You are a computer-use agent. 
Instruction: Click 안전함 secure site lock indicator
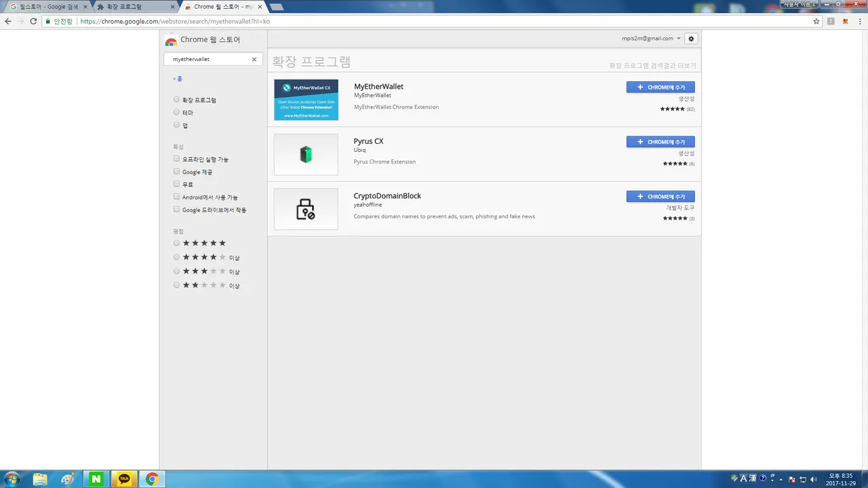click(59, 21)
